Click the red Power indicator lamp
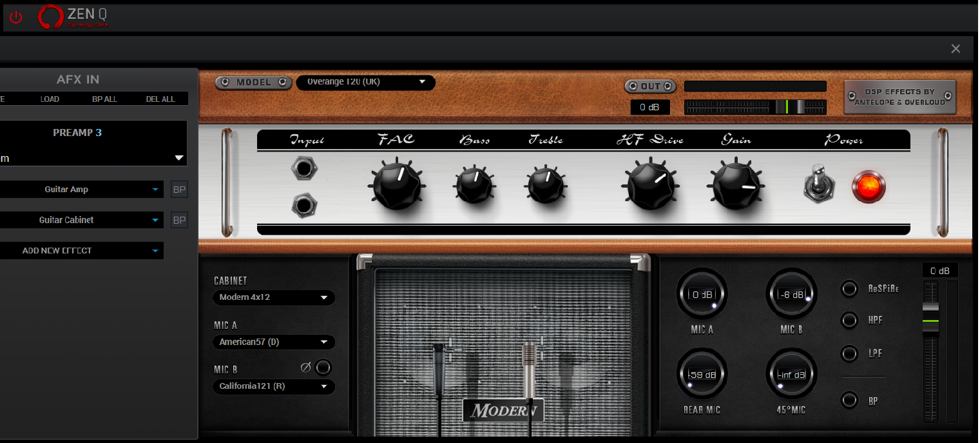Screen dimensions: 980x443 tap(869, 186)
